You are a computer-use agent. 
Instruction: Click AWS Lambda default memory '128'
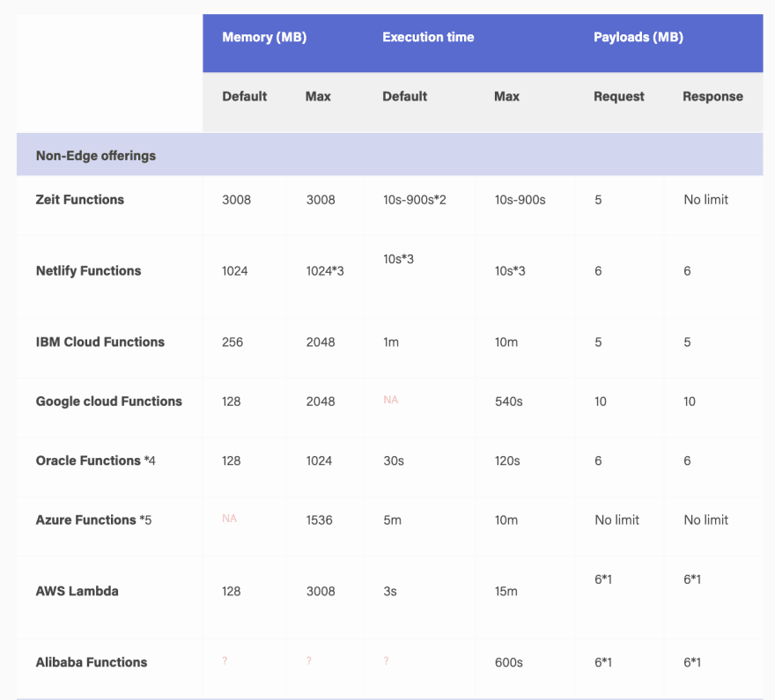point(232,591)
